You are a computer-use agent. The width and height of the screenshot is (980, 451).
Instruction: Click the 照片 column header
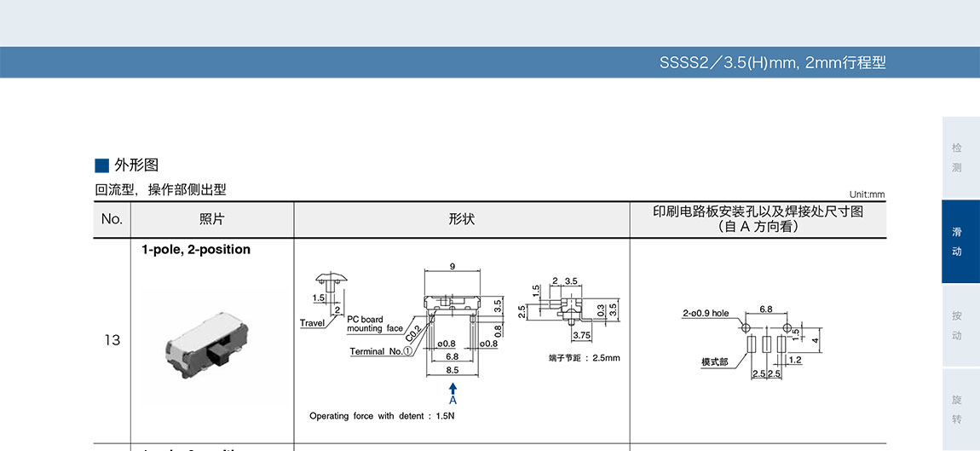tap(211, 219)
